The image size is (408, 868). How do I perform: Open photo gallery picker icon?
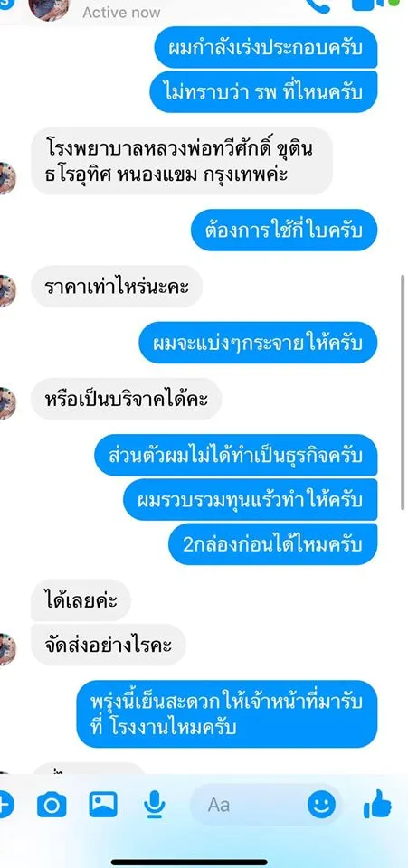pos(103,805)
